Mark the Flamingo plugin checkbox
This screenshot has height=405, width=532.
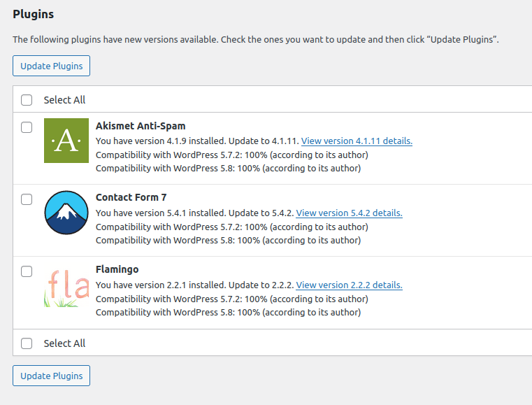point(27,271)
